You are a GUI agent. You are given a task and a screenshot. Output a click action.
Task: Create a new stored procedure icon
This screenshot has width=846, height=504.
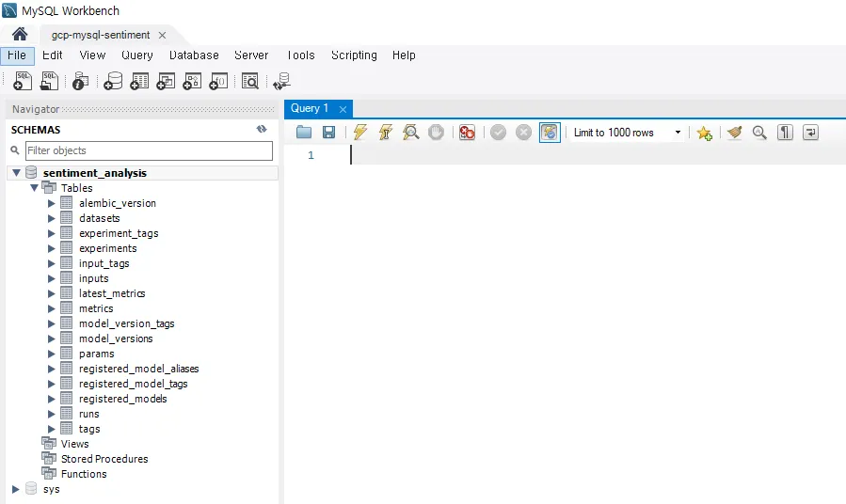coord(192,81)
